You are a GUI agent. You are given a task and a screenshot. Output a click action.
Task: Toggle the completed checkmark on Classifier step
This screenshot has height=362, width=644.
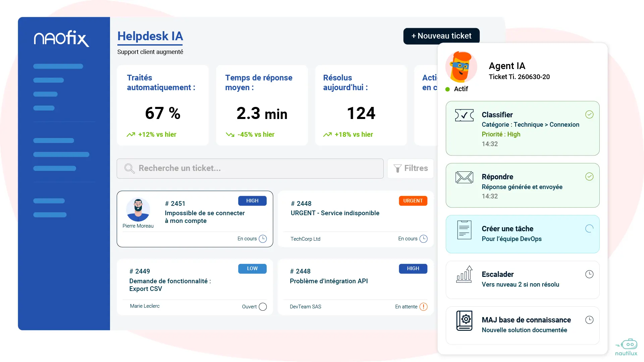[590, 114]
